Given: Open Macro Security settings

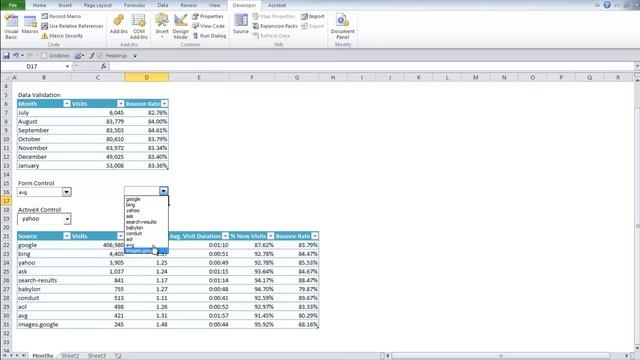Looking at the screenshot, I should (x=62, y=36).
